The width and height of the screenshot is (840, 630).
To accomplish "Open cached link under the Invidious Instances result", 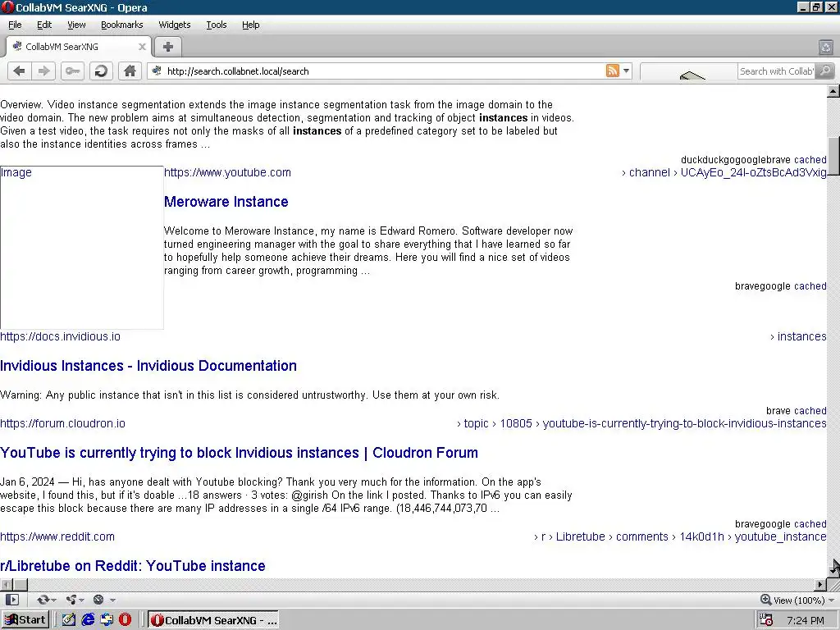I will (810, 411).
